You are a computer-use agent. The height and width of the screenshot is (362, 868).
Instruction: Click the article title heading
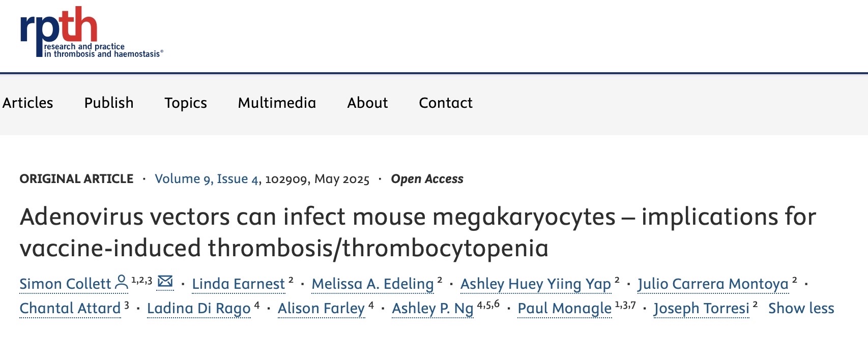(x=418, y=232)
